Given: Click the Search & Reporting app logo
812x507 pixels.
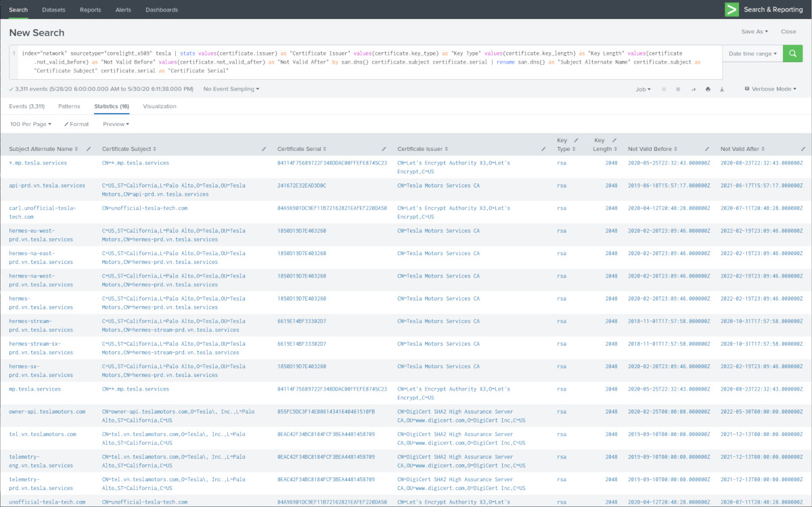Looking at the screenshot, I should tap(731, 9).
